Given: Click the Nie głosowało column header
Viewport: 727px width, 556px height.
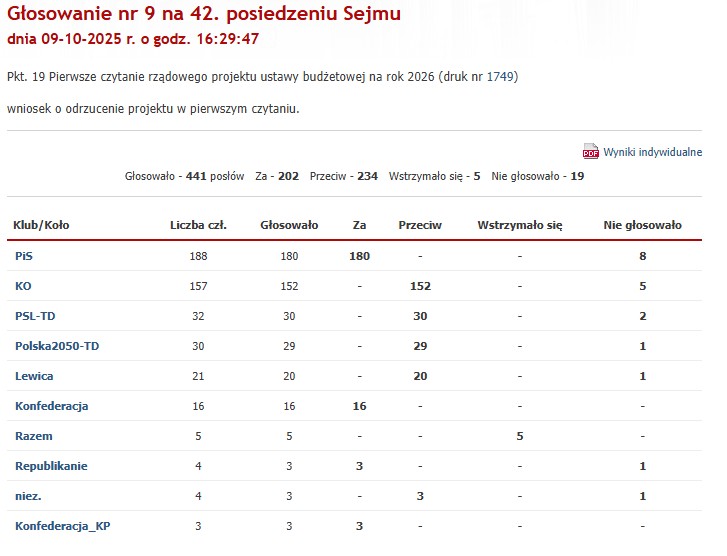Looking at the screenshot, I should point(642,225).
